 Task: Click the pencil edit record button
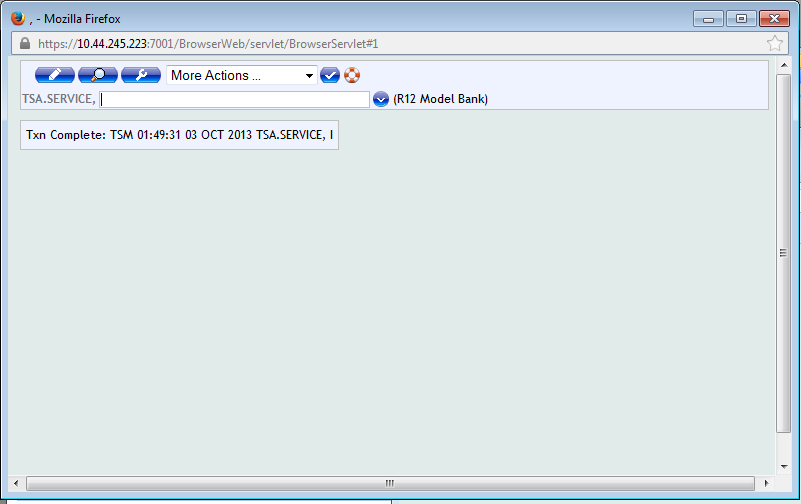(55, 75)
